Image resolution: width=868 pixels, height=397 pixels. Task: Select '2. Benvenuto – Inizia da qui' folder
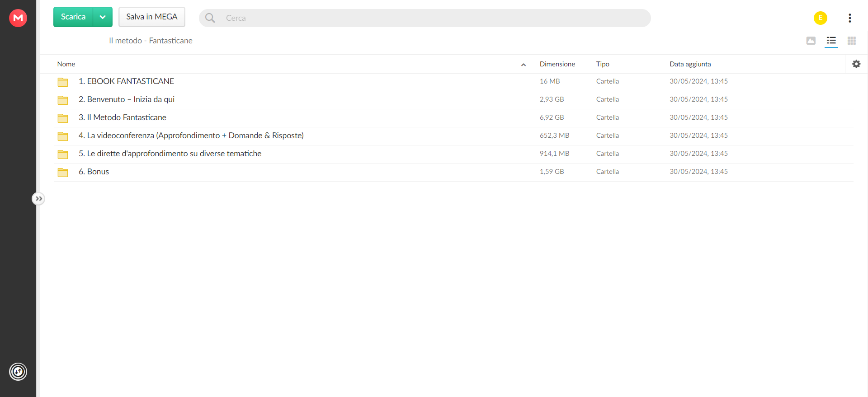pyautogui.click(x=127, y=99)
